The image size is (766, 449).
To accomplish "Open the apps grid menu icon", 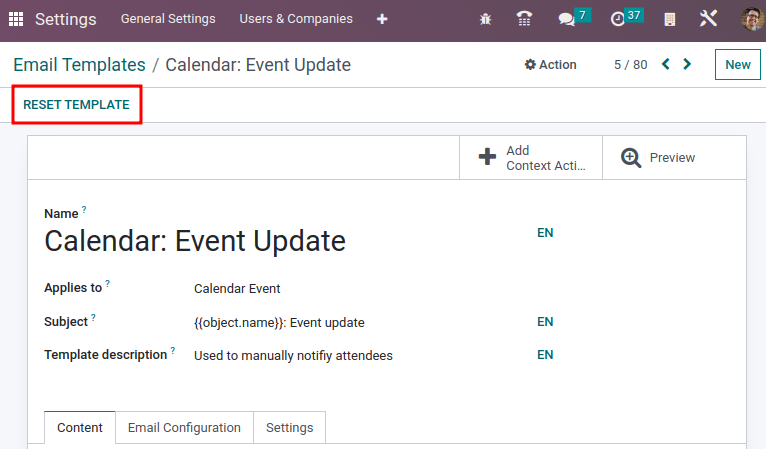I will (x=16, y=19).
